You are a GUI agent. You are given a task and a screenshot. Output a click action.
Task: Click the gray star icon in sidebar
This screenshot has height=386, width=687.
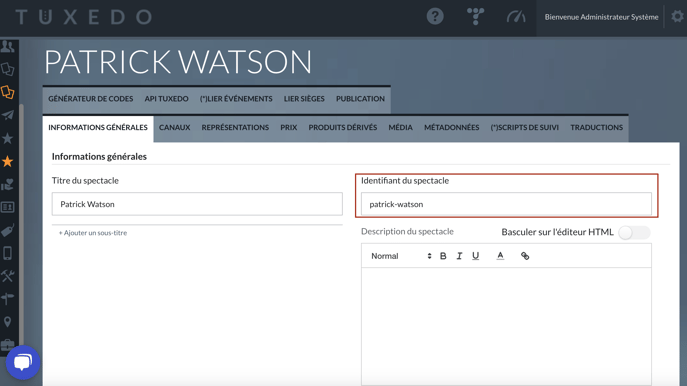(x=7, y=138)
